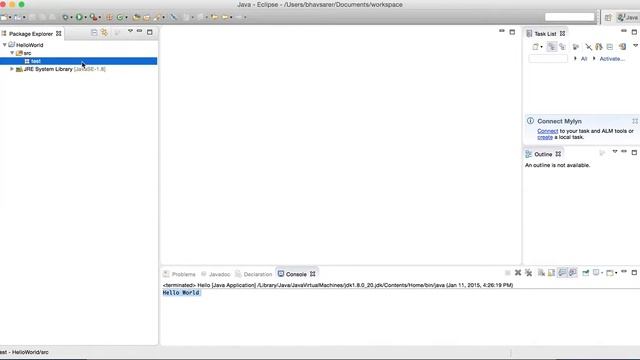Expand the All working set arrow
Screen dimensions: 640x360
coord(575,58)
